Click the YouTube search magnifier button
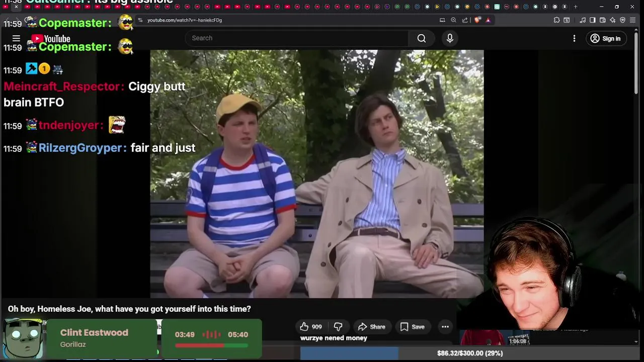This screenshot has width=644, height=362. (422, 38)
